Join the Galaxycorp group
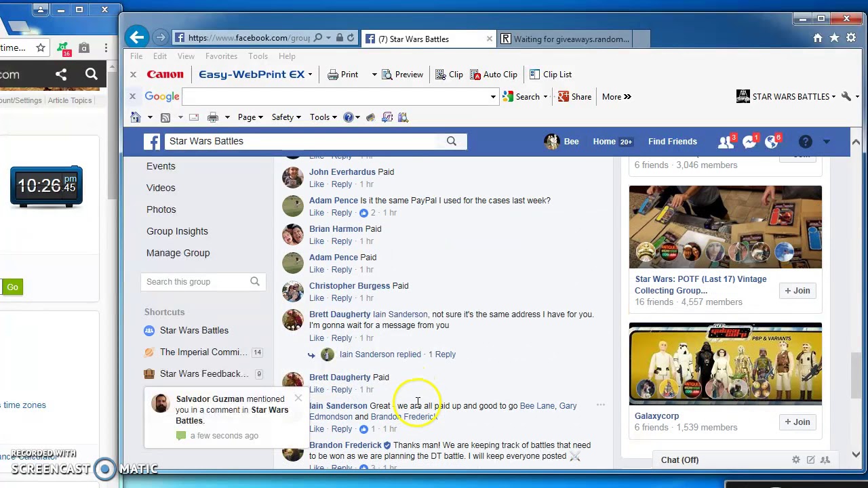This screenshot has height=488, width=868. pos(797,422)
